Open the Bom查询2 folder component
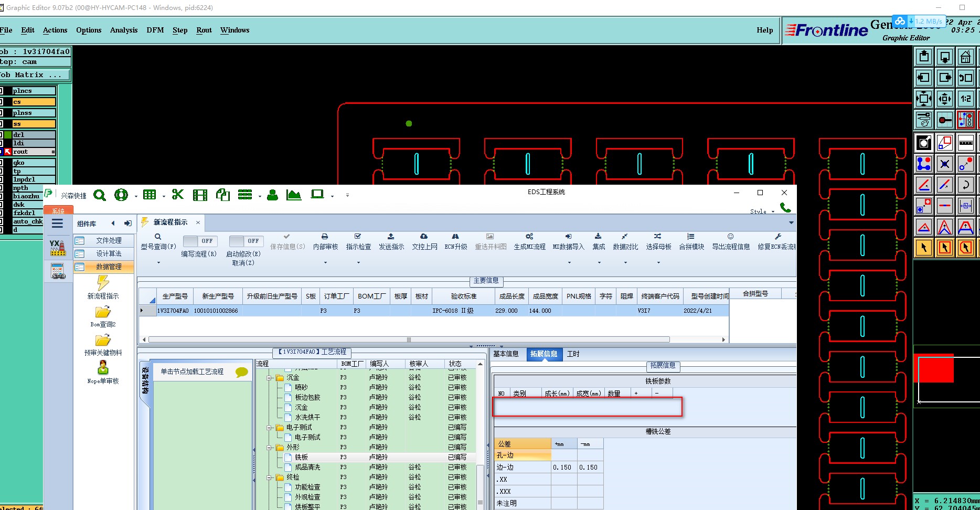 coord(103,316)
